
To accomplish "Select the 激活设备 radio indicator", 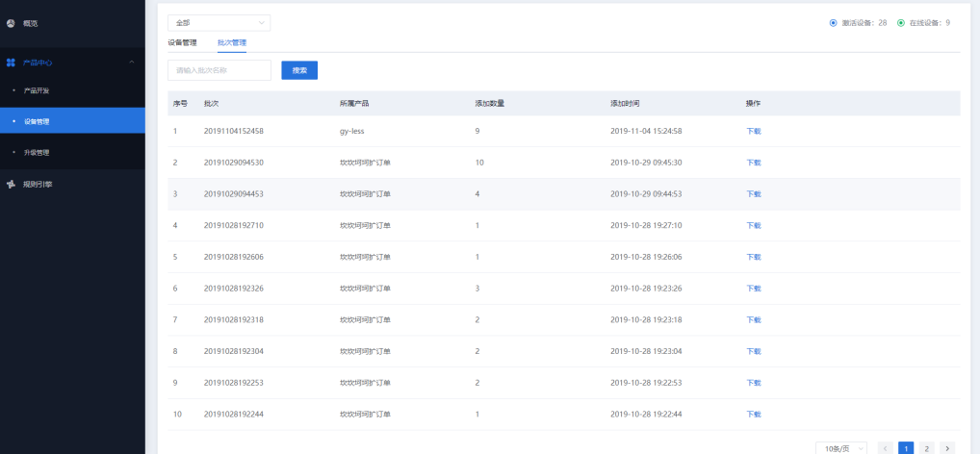I will (833, 22).
